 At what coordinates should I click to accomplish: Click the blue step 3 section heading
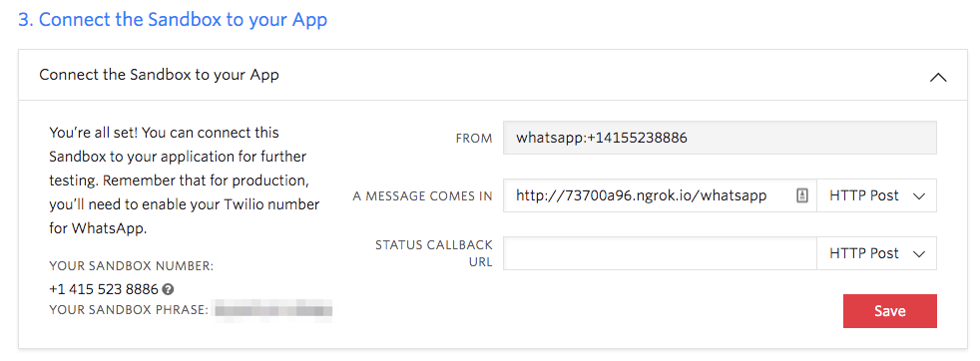[x=173, y=19]
